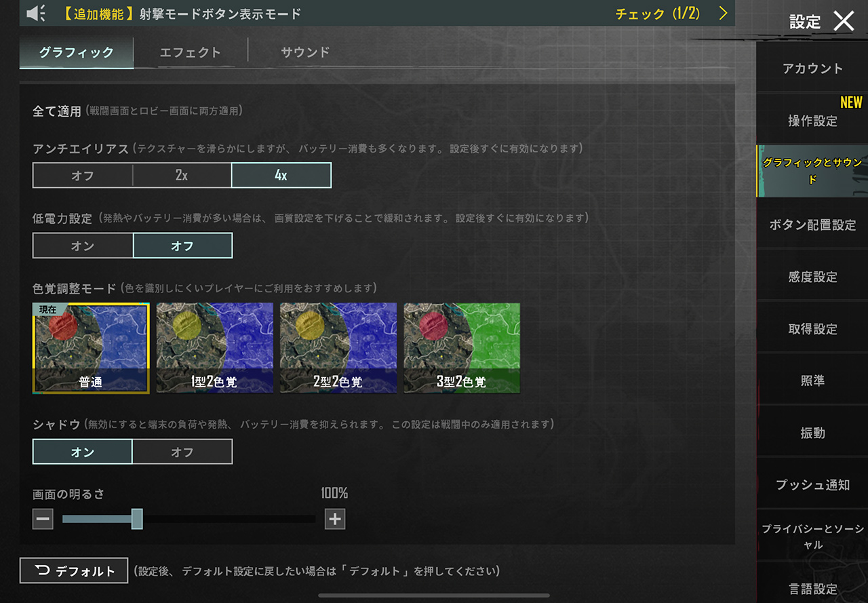Open ボタン配置設定 in sidebar

tap(812, 225)
